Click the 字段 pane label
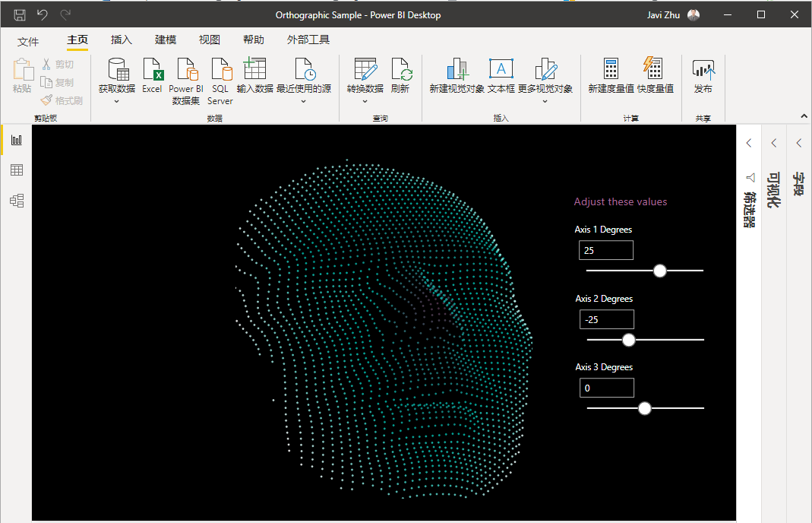Viewport: 812px width, 523px height. [x=798, y=184]
